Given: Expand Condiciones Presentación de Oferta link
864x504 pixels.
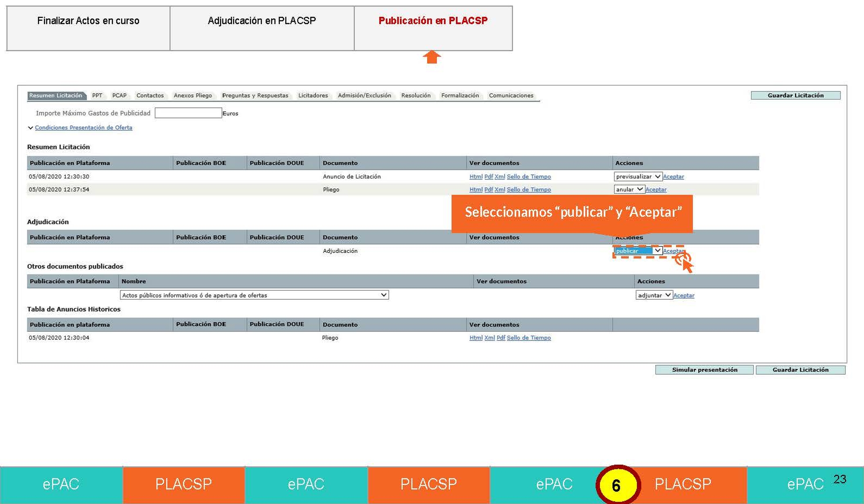Looking at the screenshot, I should pyautogui.click(x=84, y=127).
